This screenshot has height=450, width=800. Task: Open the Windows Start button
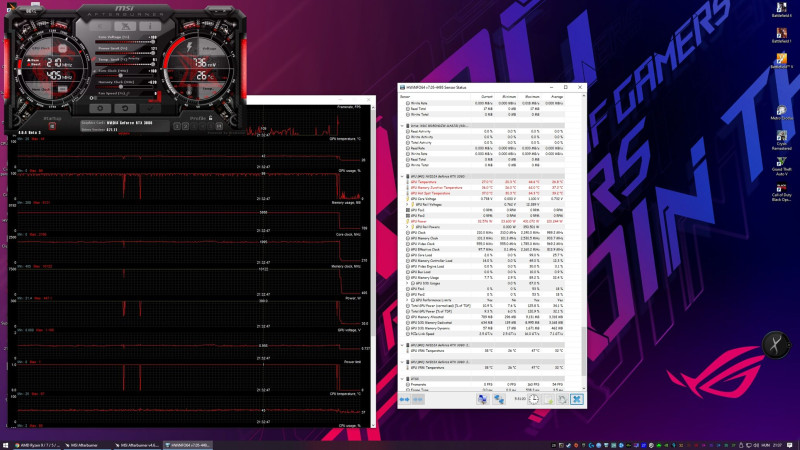tap(6, 445)
